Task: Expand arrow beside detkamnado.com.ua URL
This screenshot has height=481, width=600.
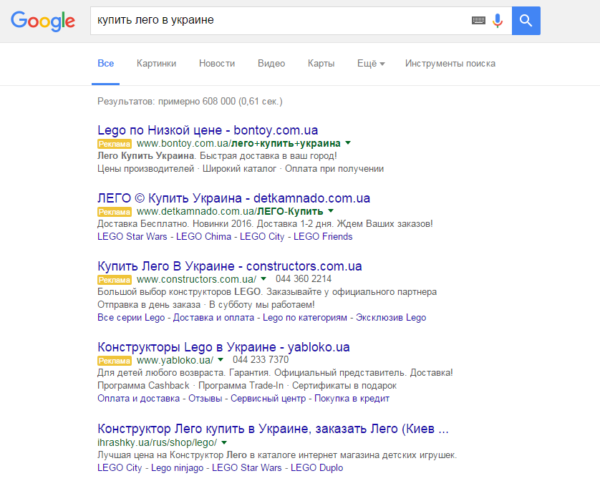Action: click(331, 211)
